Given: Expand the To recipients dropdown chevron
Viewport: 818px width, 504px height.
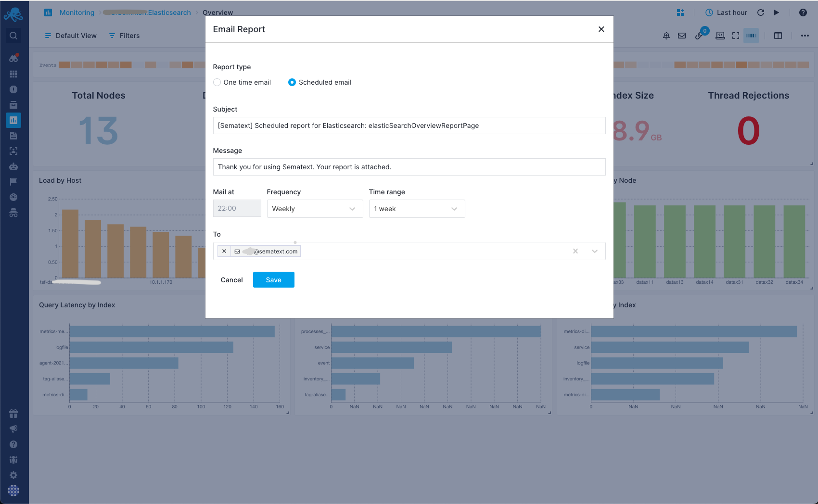Looking at the screenshot, I should pyautogui.click(x=595, y=251).
